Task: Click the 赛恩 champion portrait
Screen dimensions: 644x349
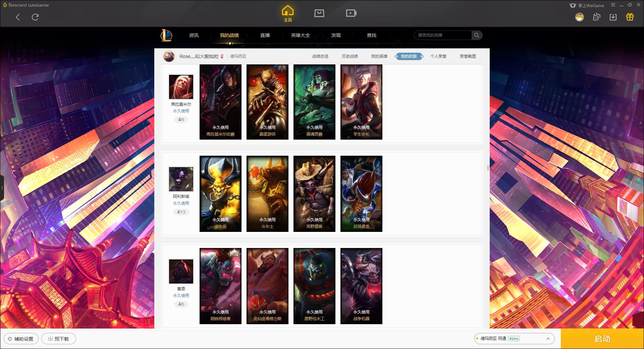Action: point(181,271)
